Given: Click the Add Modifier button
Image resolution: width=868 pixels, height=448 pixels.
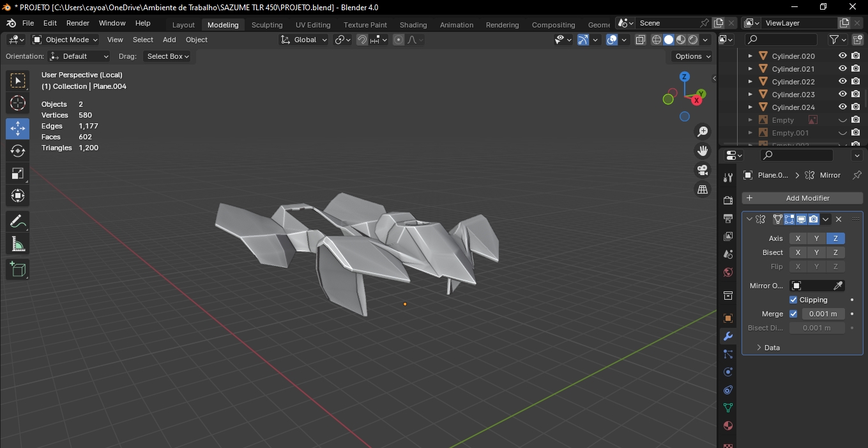Looking at the screenshot, I should (x=802, y=198).
